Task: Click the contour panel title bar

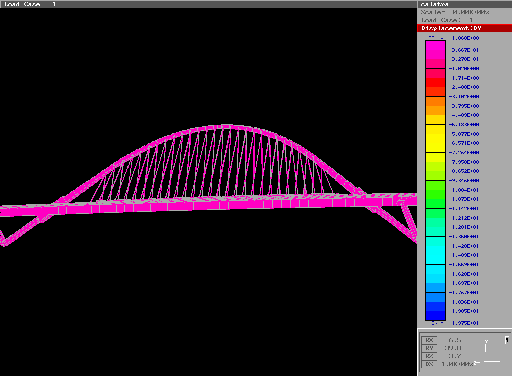Action: point(465,4)
